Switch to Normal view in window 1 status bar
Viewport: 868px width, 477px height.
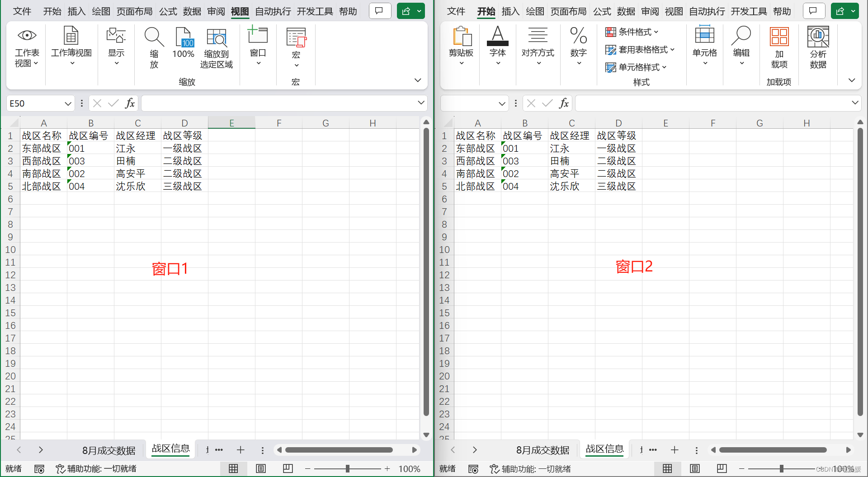click(233, 469)
